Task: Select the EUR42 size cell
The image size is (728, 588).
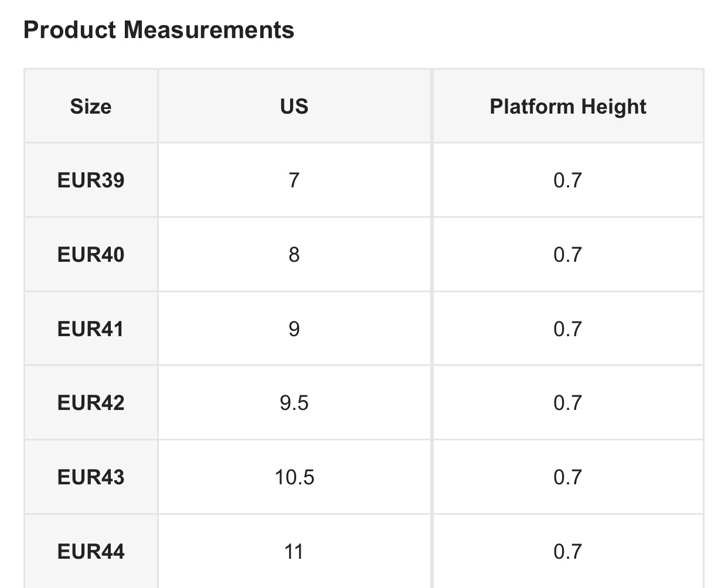Action: coord(91,403)
